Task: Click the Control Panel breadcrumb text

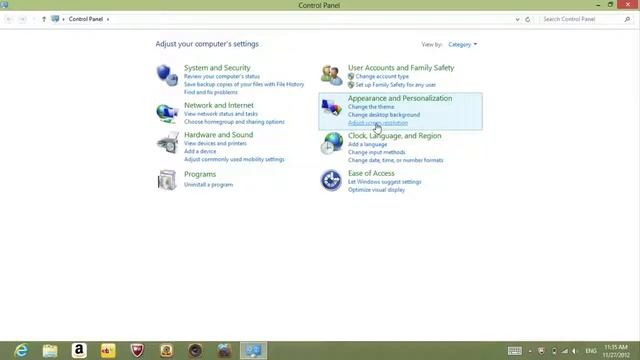Action: point(86,19)
